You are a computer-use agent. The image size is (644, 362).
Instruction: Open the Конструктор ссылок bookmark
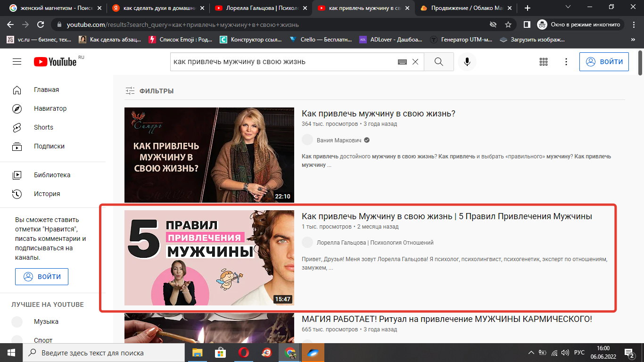[x=251, y=40]
